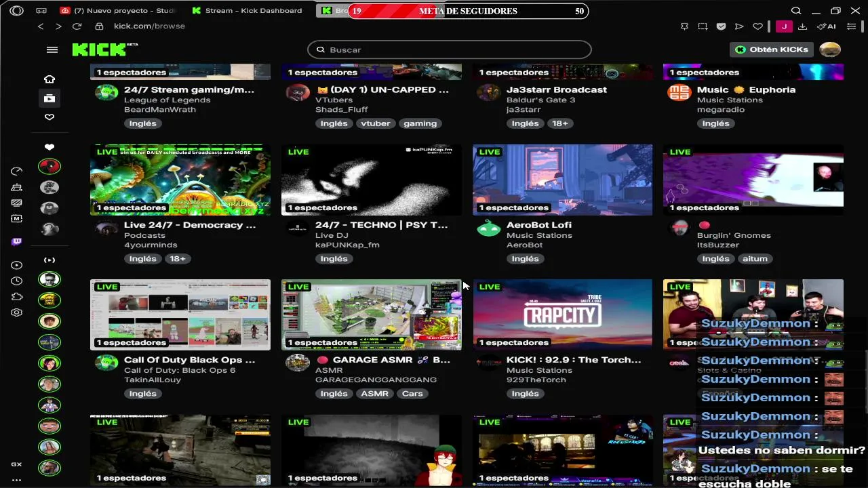Click the site info padlock icon
868x488 pixels.
(99, 26)
